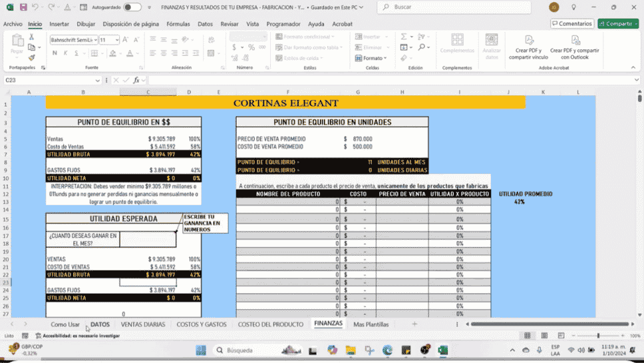Click the zoom slider in status bar
Viewport: 644px width, 363px height.
598,336
